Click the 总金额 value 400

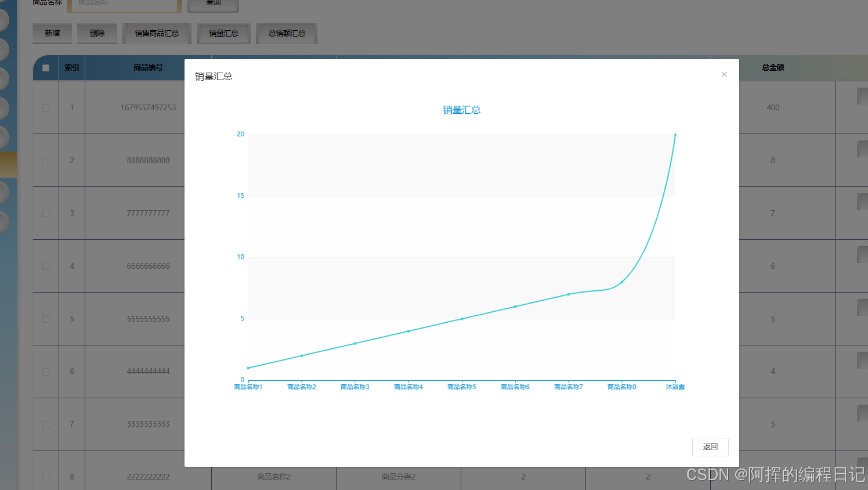(x=773, y=107)
